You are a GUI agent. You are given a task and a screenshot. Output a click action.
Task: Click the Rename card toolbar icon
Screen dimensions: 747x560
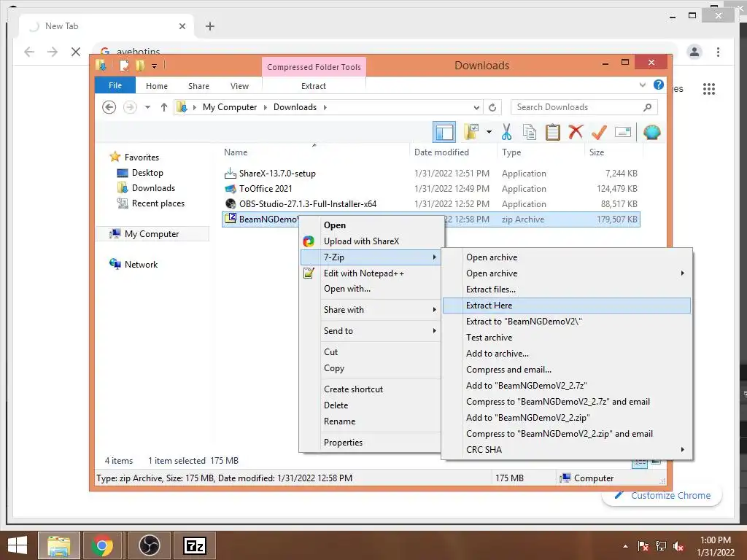623,132
